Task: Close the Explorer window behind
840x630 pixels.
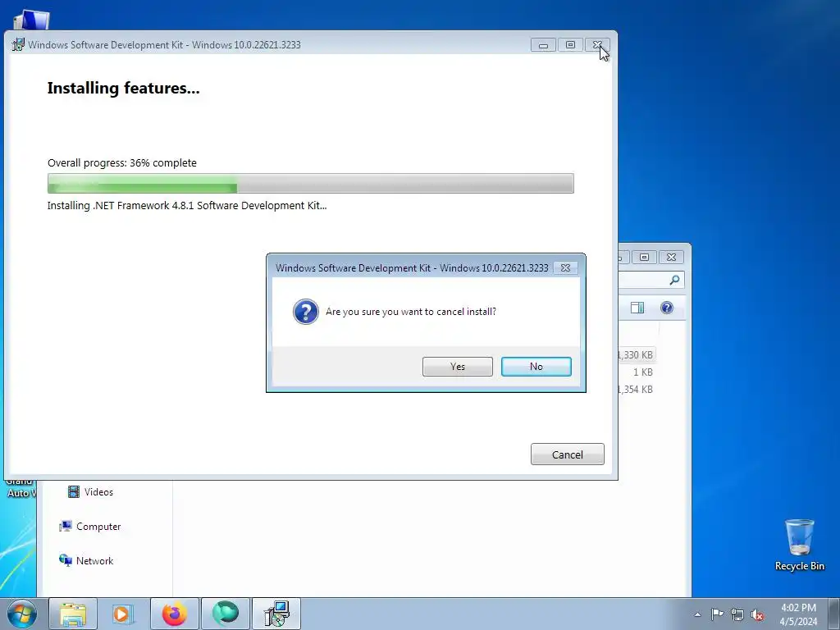Action: pyautogui.click(x=671, y=257)
